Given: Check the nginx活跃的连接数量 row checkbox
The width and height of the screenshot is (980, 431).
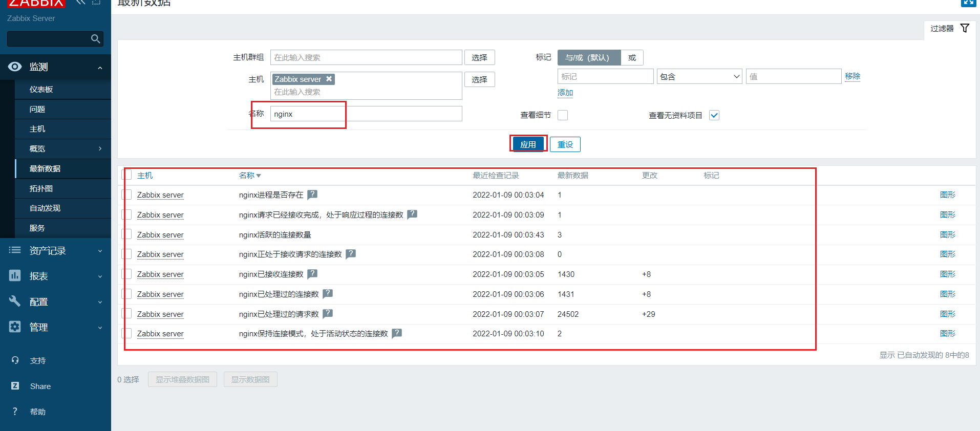Looking at the screenshot, I should click(x=126, y=234).
